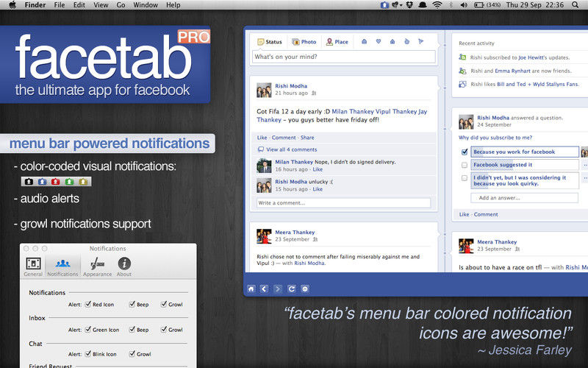Viewport: 588px width, 368px height.
Task: Click the house life event icon
Action: [x=392, y=41]
